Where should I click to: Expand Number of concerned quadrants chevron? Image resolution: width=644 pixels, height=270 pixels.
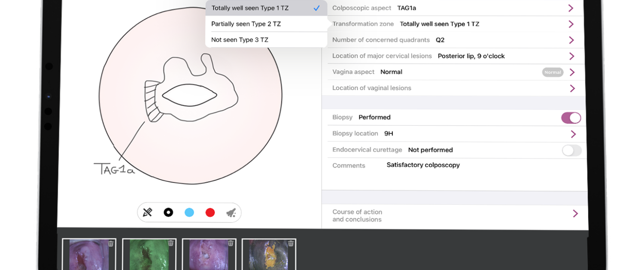click(571, 40)
